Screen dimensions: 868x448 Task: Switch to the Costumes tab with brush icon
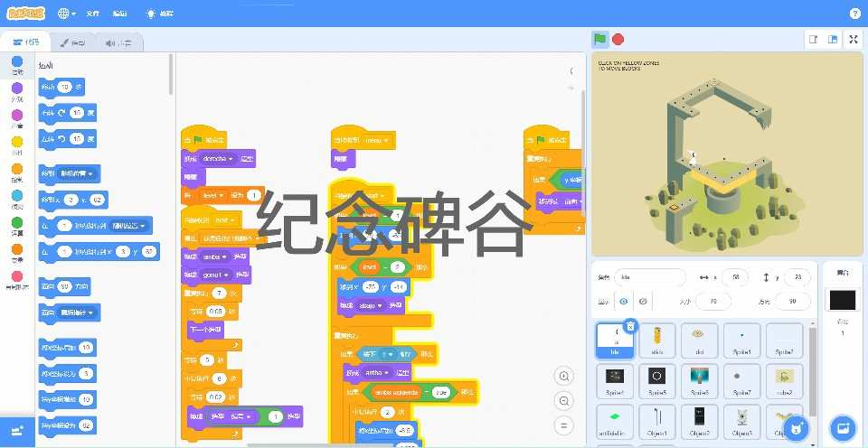tap(72, 42)
